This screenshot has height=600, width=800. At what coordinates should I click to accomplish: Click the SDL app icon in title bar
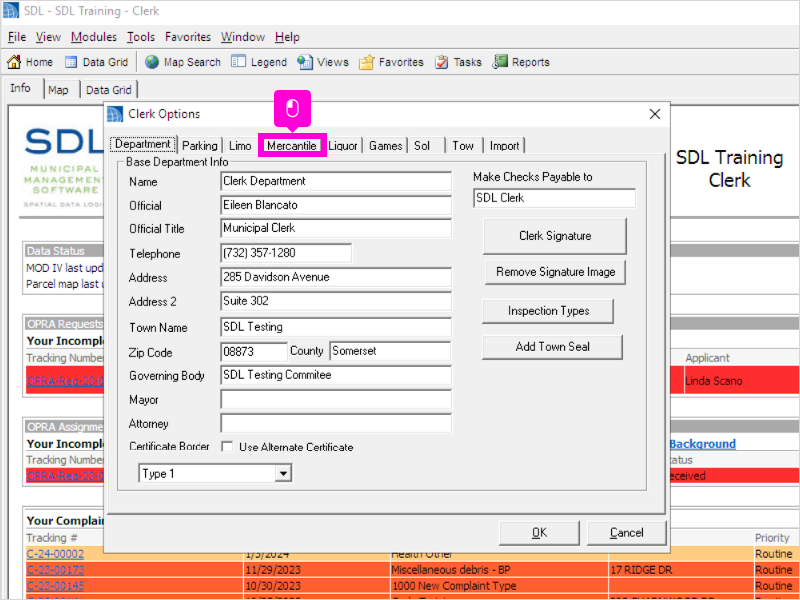[11, 11]
